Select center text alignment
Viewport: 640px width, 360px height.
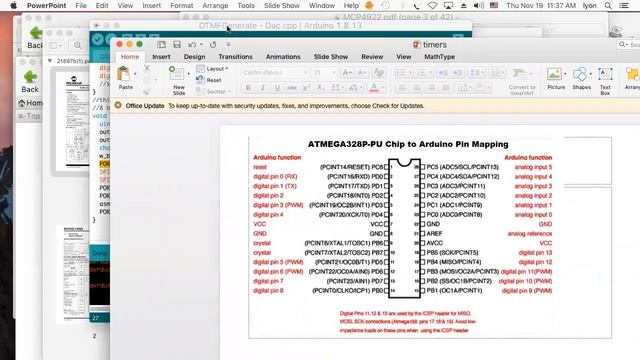coord(417,87)
